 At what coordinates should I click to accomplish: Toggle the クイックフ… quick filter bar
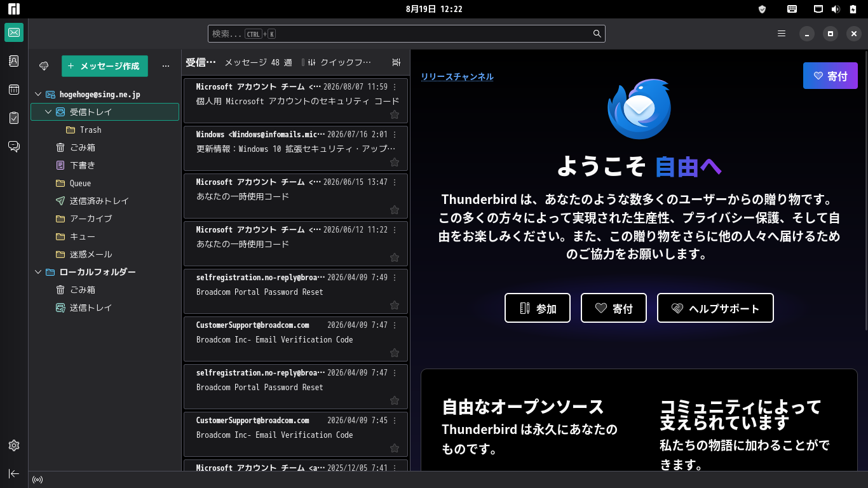pos(340,62)
